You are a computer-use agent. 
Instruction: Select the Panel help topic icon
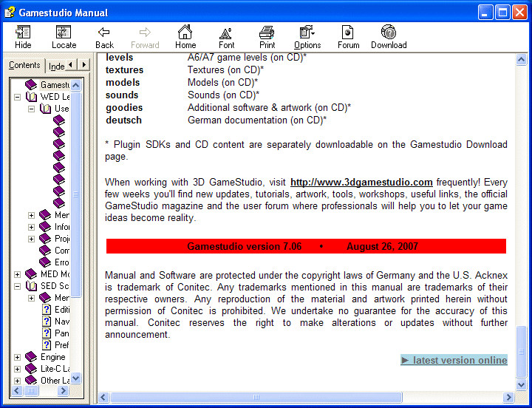pyautogui.click(x=47, y=333)
